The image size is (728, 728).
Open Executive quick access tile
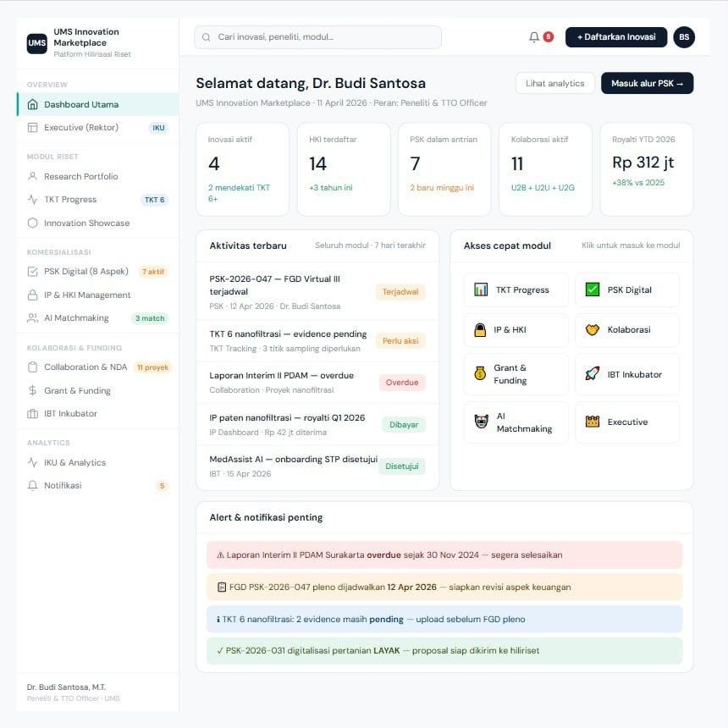click(627, 422)
